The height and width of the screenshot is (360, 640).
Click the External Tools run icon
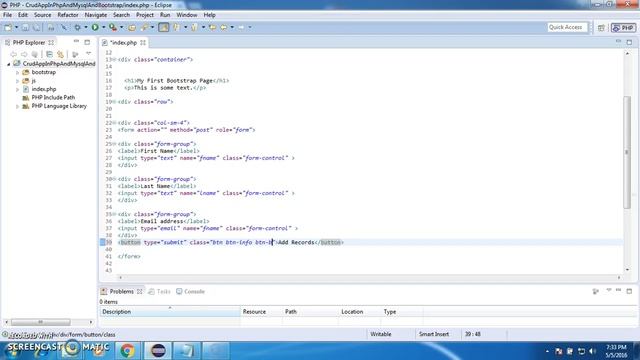[113, 27]
